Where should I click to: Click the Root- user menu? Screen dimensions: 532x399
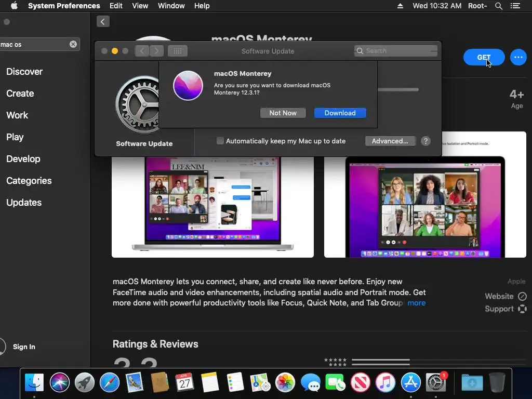coord(477,6)
